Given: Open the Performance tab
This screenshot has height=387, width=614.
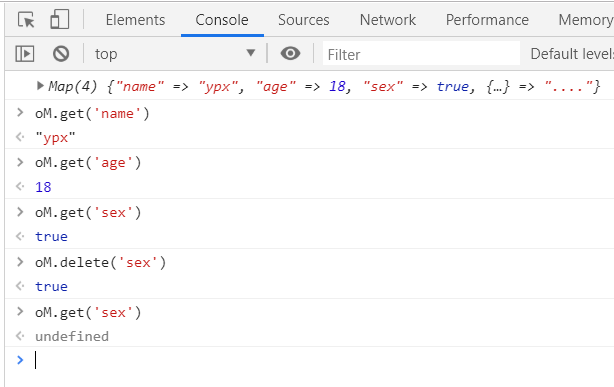Looking at the screenshot, I should point(487,20).
